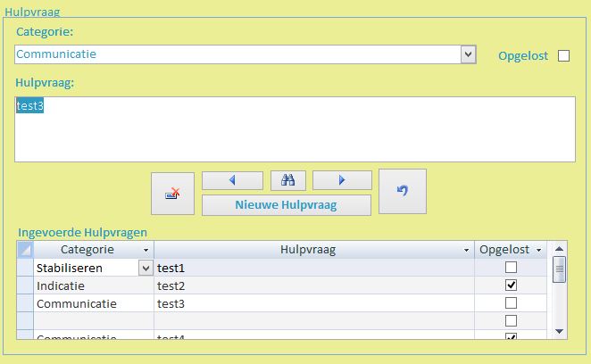Click the datasheet vertical scroll thumb

tap(560, 269)
